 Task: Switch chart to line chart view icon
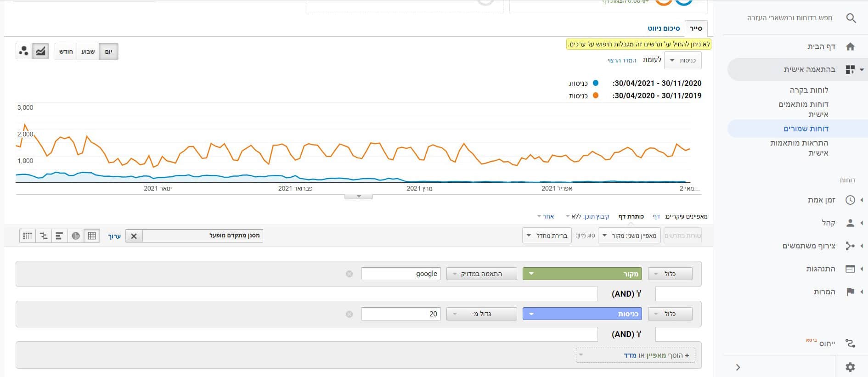pyautogui.click(x=40, y=51)
